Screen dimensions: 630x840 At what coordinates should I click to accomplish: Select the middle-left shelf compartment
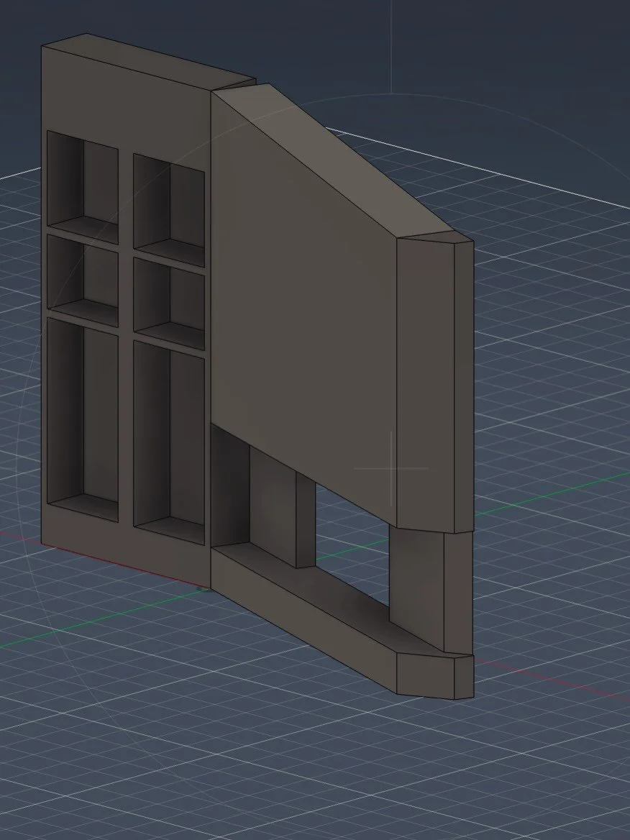83,280
